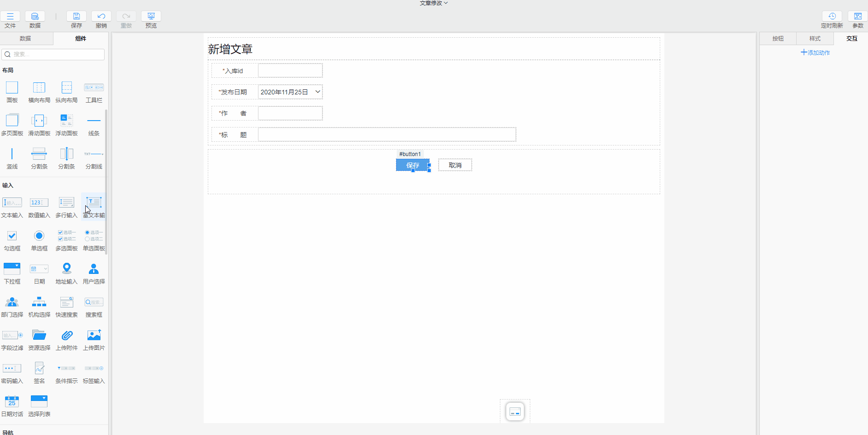Select the 单选框 radio button component

(x=39, y=236)
